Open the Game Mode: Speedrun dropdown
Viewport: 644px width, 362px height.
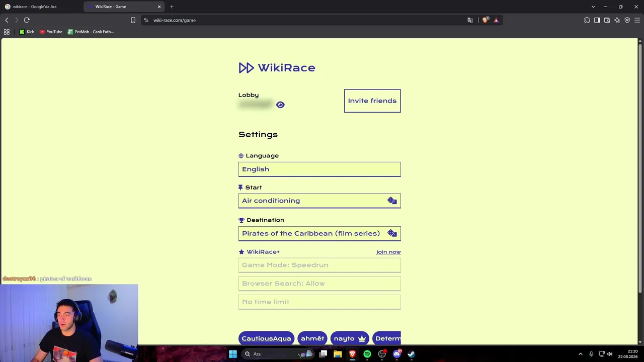(x=319, y=265)
